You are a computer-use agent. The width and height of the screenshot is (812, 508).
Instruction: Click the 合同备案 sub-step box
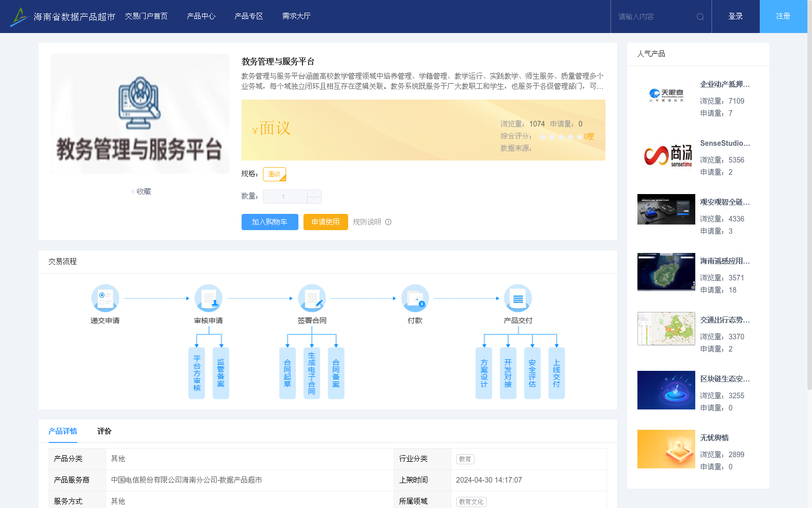pyautogui.click(x=336, y=373)
